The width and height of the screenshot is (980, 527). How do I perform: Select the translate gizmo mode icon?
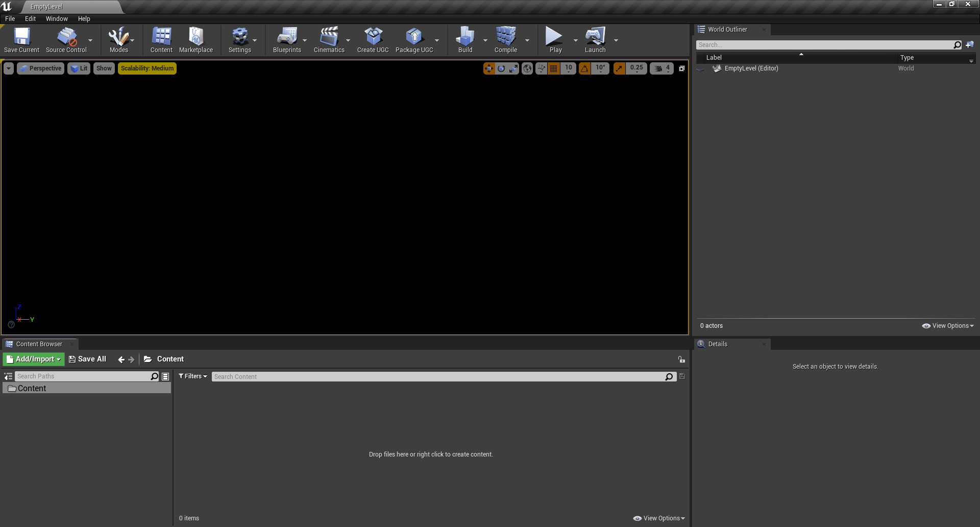click(489, 68)
